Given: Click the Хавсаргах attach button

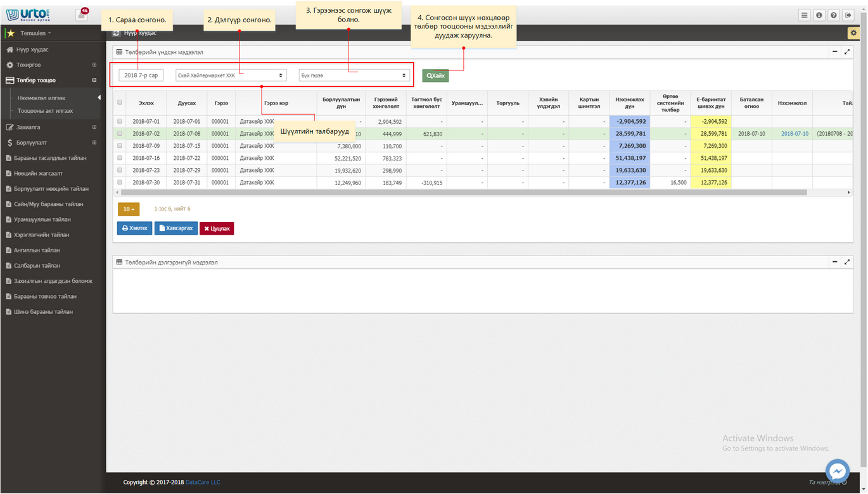Looking at the screenshot, I should click(176, 228).
